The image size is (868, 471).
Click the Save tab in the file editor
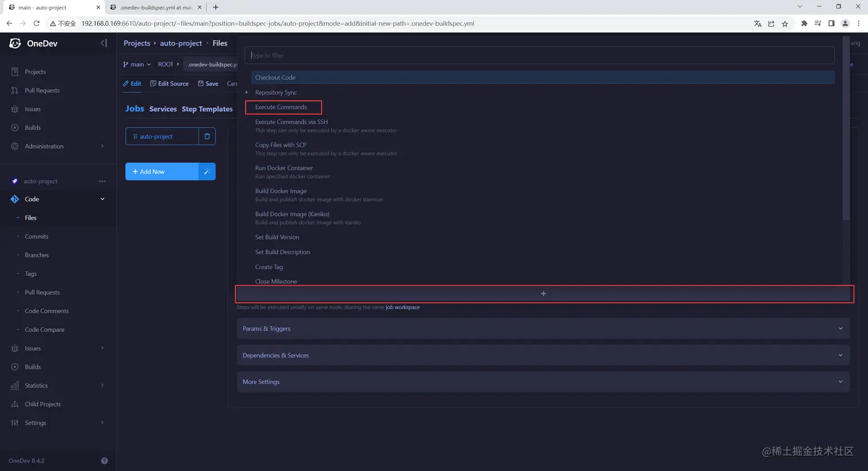pos(208,84)
